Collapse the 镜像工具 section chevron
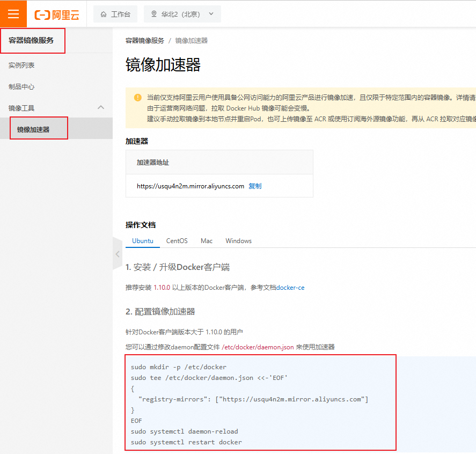This screenshot has width=476, height=454. [100, 108]
